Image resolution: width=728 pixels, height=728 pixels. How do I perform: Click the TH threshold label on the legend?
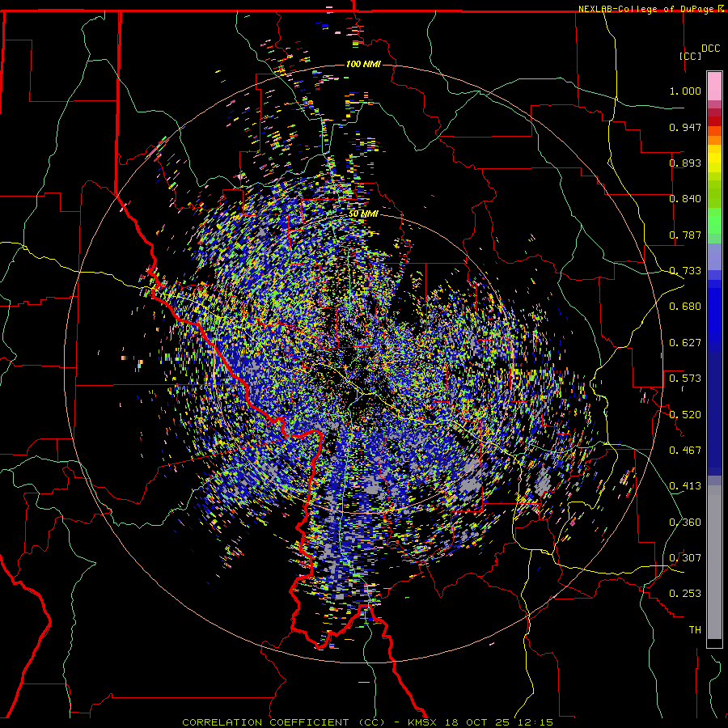click(x=695, y=630)
